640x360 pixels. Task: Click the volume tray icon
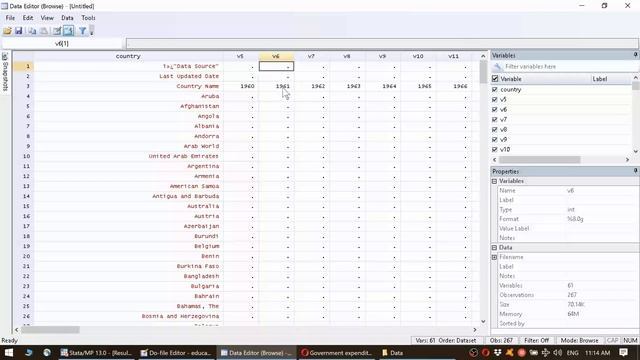[558, 353]
